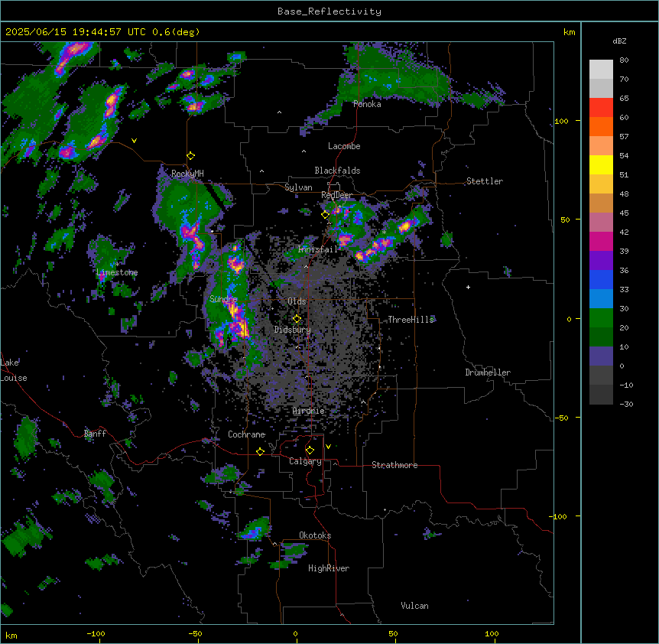Click the Airdrie city label

point(309,411)
